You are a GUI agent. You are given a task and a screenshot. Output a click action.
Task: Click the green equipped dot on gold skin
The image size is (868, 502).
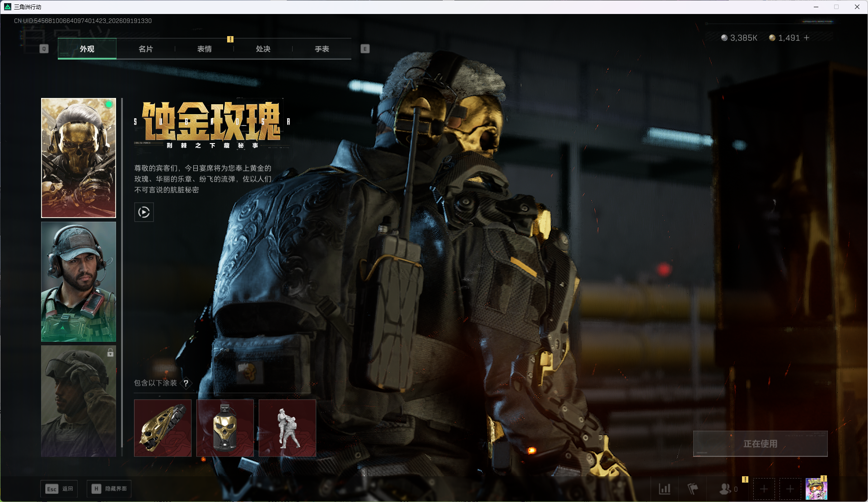(x=109, y=104)
